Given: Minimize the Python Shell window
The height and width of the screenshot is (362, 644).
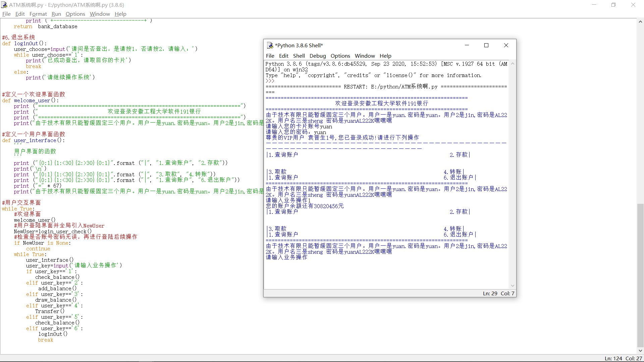Looking at the screenshot, I should pos(467,45).
